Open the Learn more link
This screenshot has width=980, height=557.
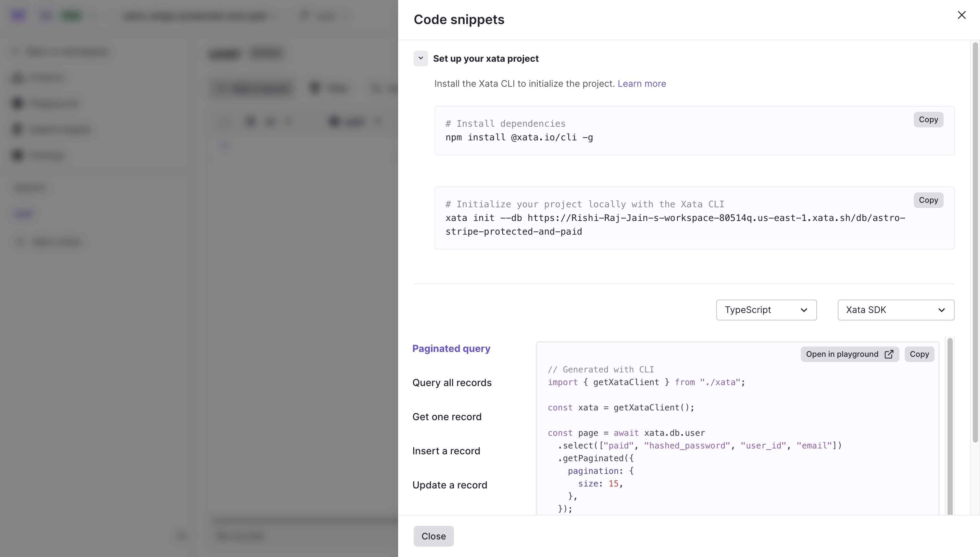coord(641,84)
